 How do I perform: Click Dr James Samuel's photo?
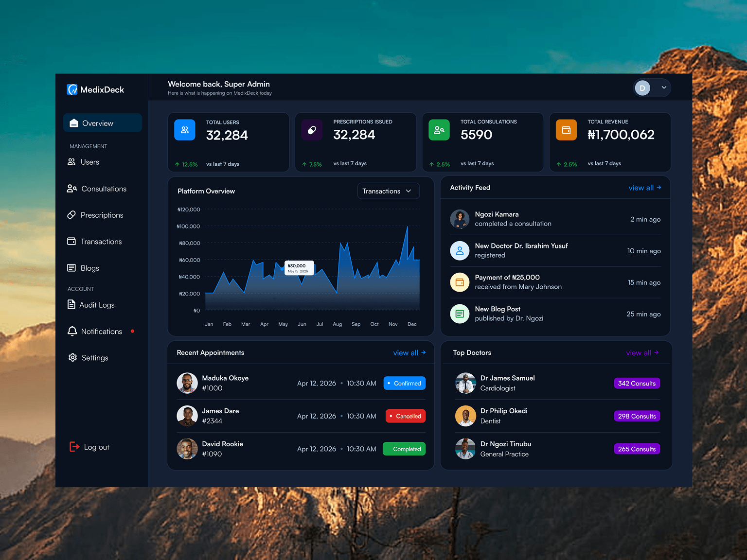point(465,383)
